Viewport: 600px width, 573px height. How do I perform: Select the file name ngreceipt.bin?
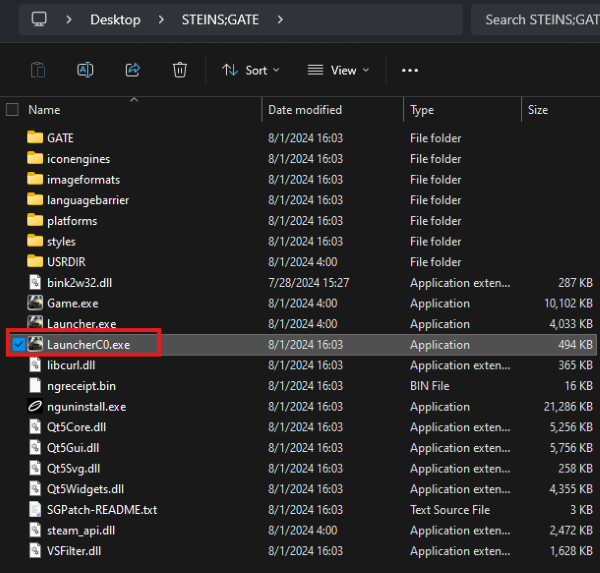81,386
